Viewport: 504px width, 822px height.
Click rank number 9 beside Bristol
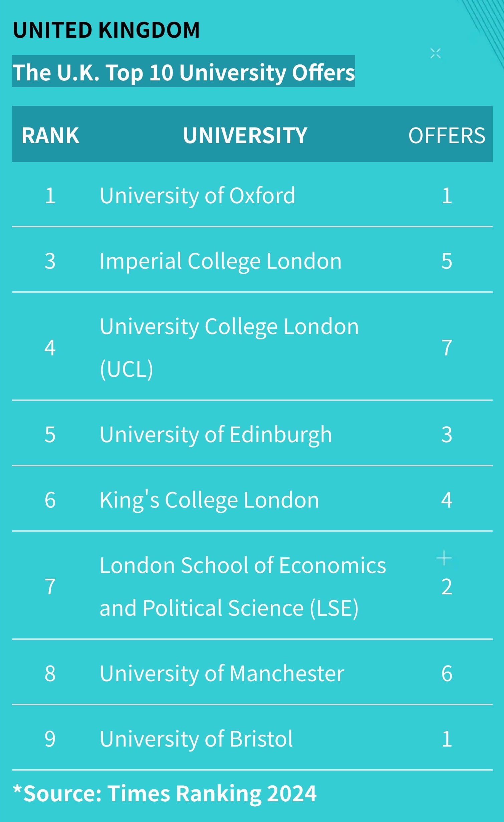[50, 739]
